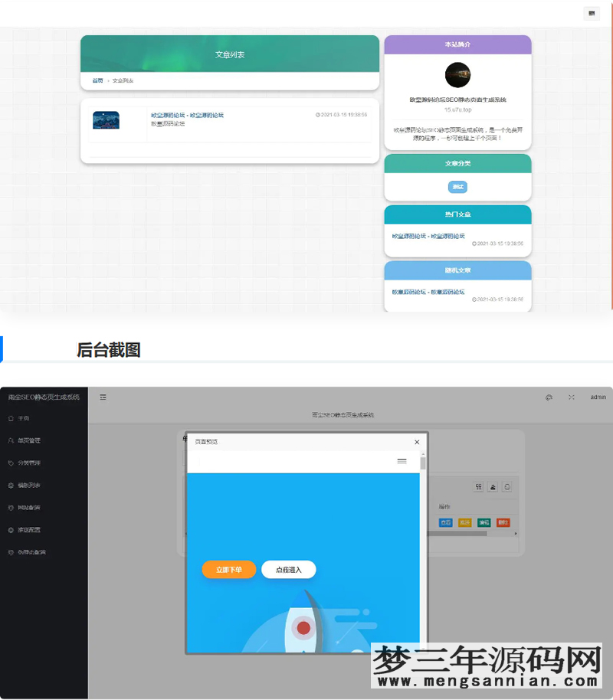
Task: Open the admin user dropdown
Action: [x=598, y=397]
